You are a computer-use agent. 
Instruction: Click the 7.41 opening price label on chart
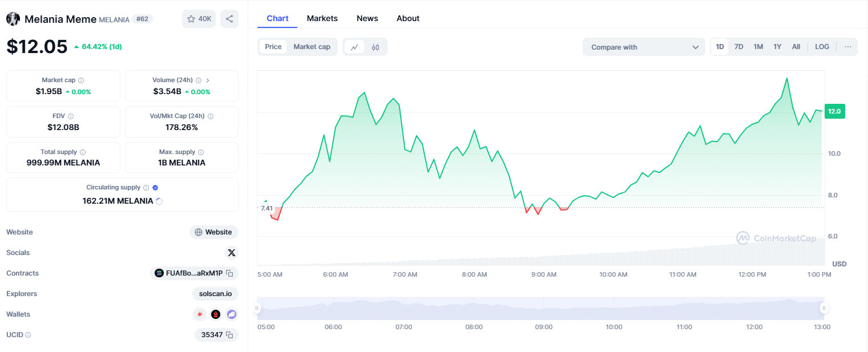(x=267, y=208)
